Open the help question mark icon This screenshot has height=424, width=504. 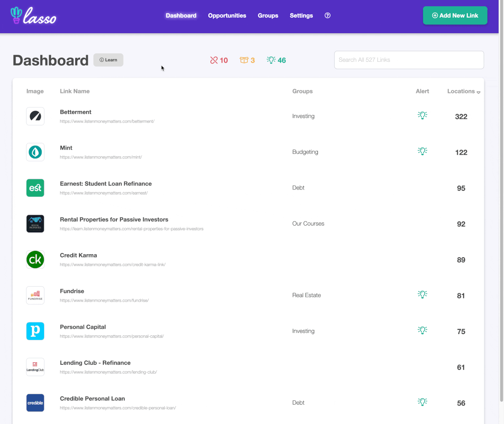coord(328,16)
